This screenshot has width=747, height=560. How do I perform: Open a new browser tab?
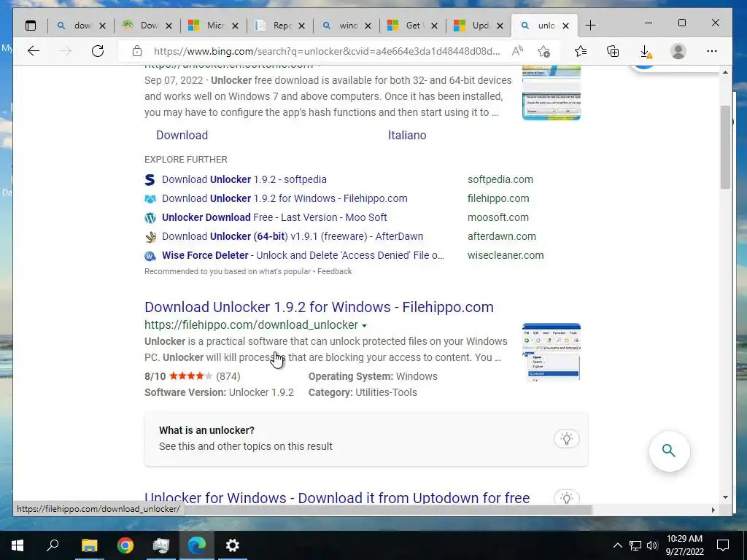(x=590, y=26)
